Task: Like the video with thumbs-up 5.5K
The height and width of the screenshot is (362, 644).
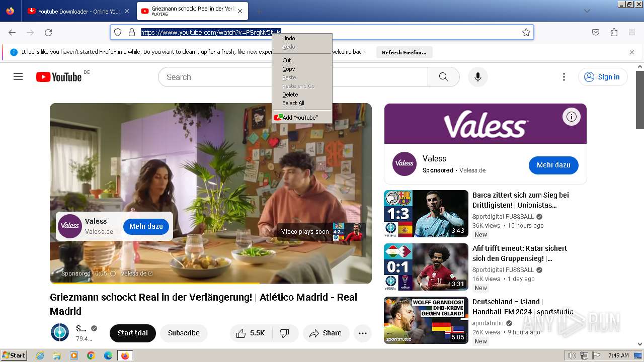Action: tap(251, 333)
